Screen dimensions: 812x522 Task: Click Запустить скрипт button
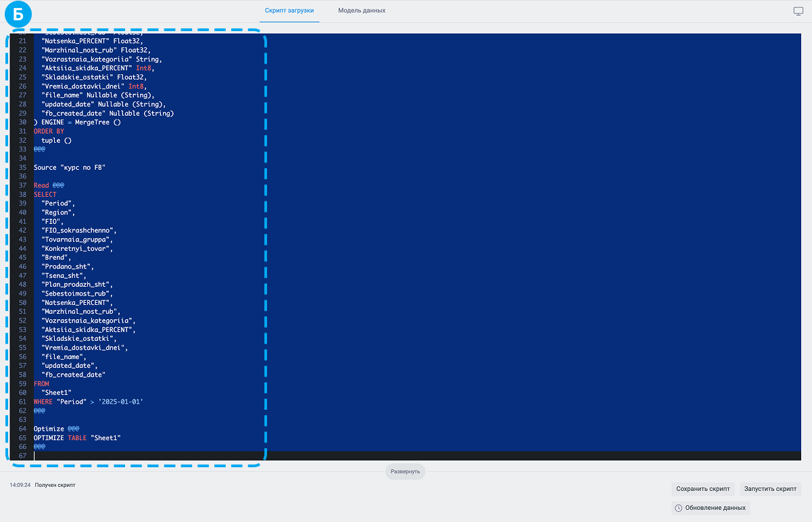(x=770, y=489)
